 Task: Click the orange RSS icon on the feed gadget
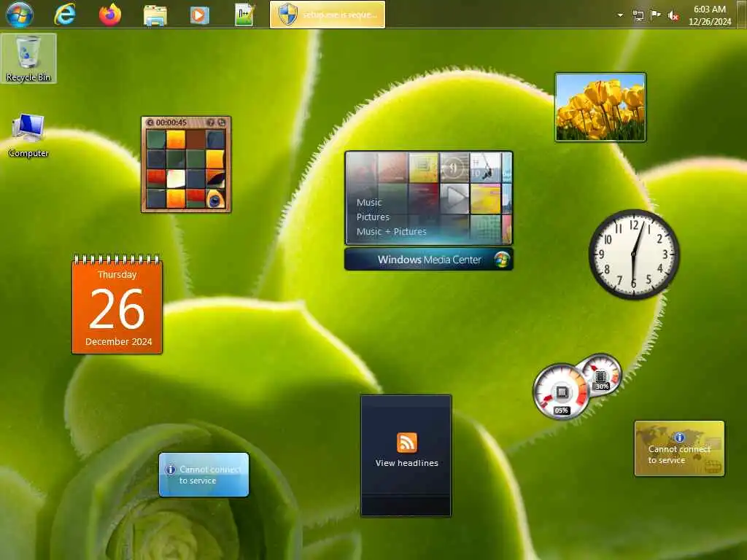[x=407, y=443]
